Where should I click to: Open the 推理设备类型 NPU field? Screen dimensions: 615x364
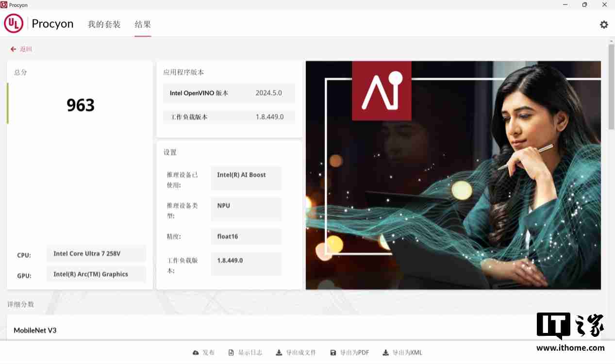[246, 209]
